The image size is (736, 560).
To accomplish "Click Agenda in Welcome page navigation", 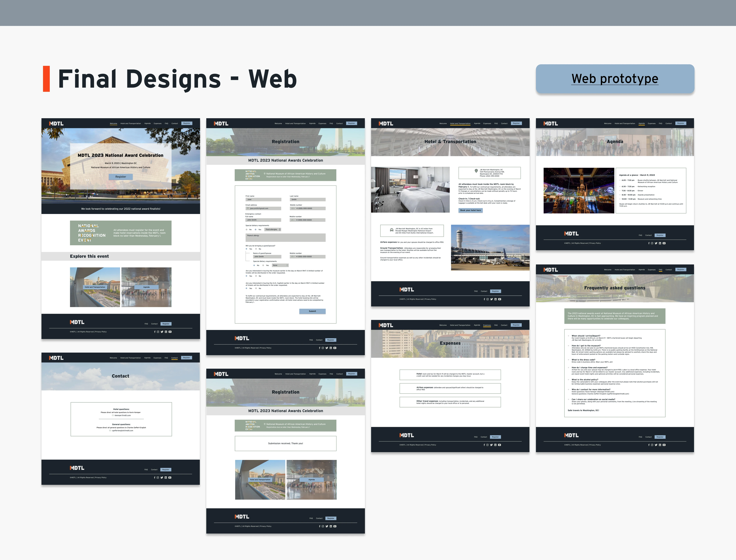I will (147, 123).
